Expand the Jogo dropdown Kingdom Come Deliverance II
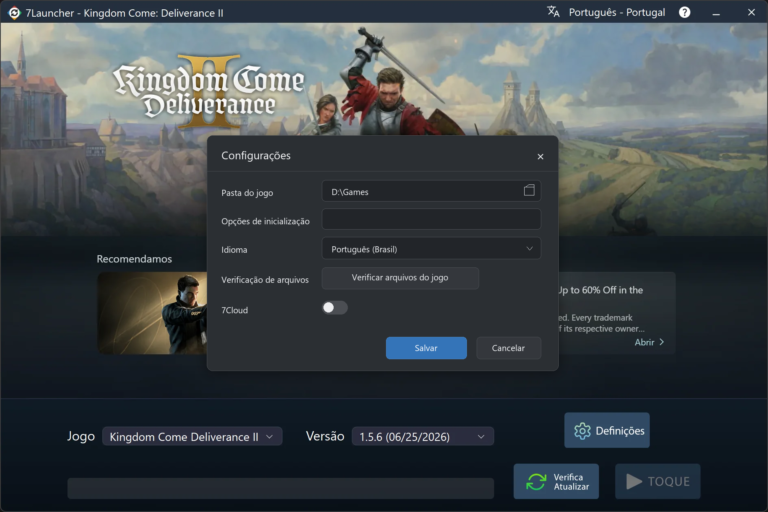This screenshot has height=512, width=768. (192, 437)
